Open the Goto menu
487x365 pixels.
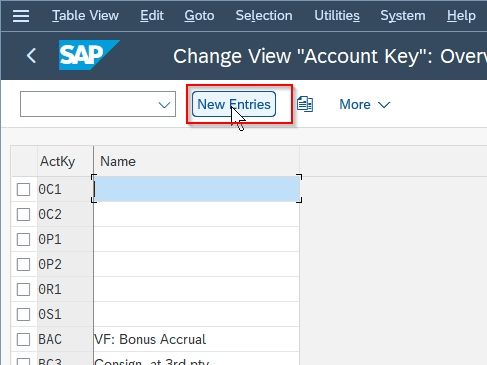199,16
